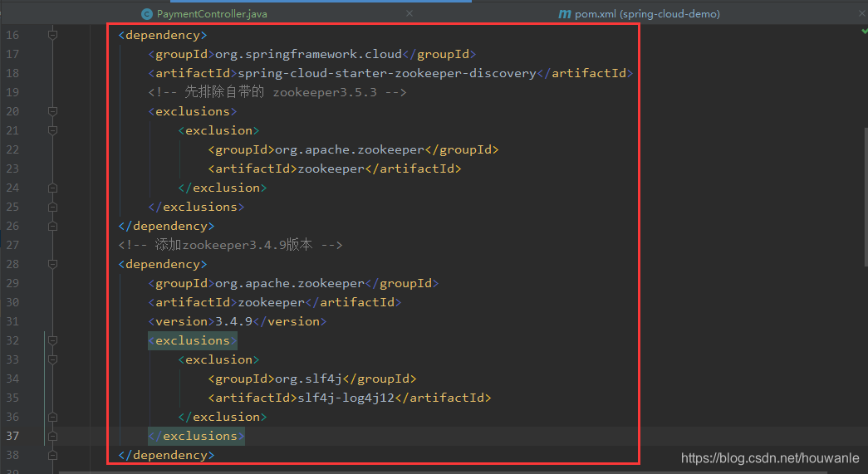Click spring-cloud-starter-zookeeper-discovery artifact text

coord(387,73)
